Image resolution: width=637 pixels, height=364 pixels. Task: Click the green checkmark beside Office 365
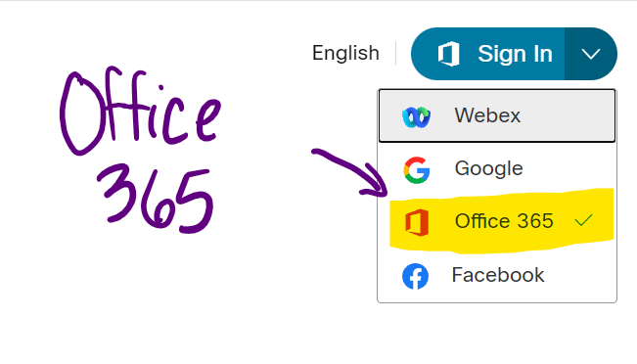click(x=584, y=220)
